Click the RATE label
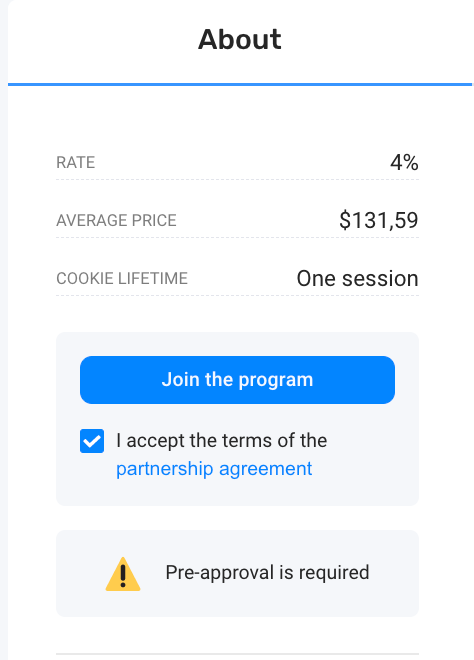The image size is (474, 660). [76, 162]
